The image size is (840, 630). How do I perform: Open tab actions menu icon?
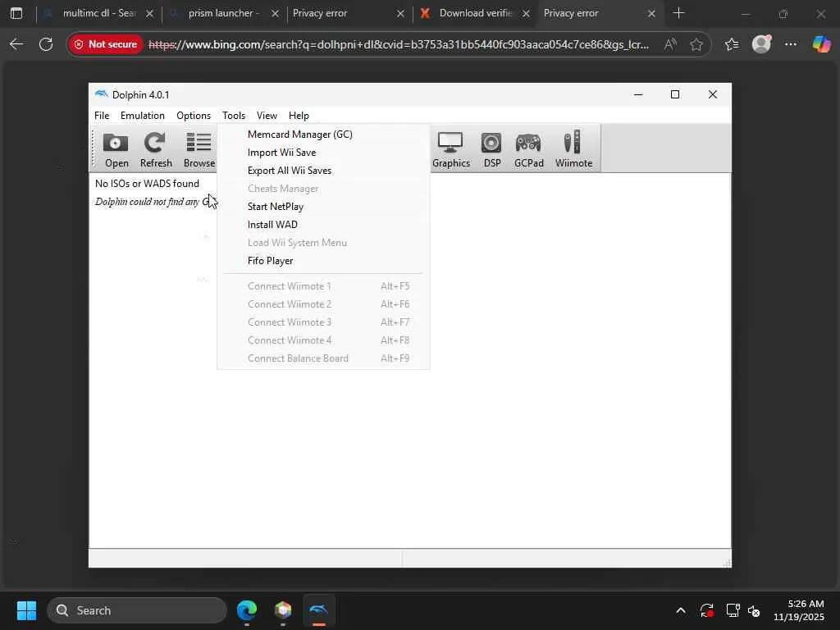click(16, 13)
